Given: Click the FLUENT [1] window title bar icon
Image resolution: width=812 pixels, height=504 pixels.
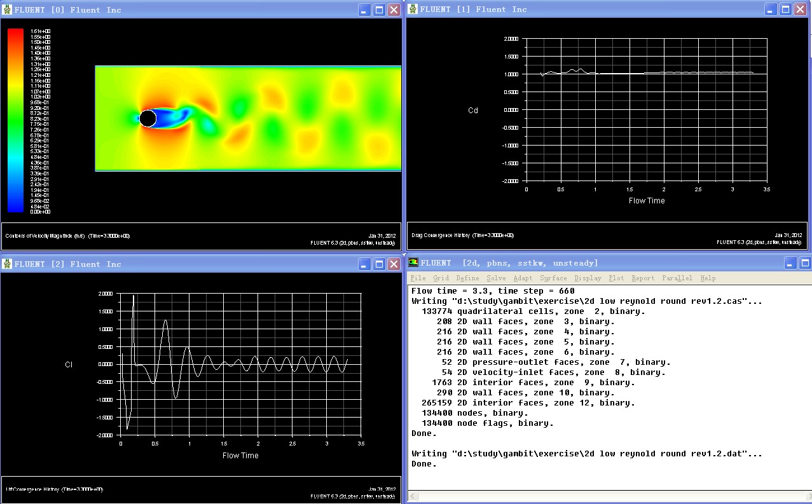Looking at the screenshot, I should [413, 9].
